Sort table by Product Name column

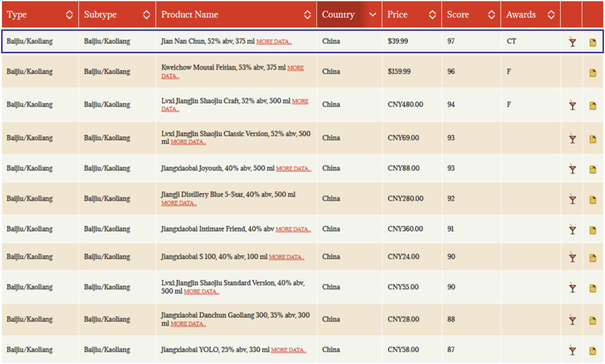click(307, 14)
